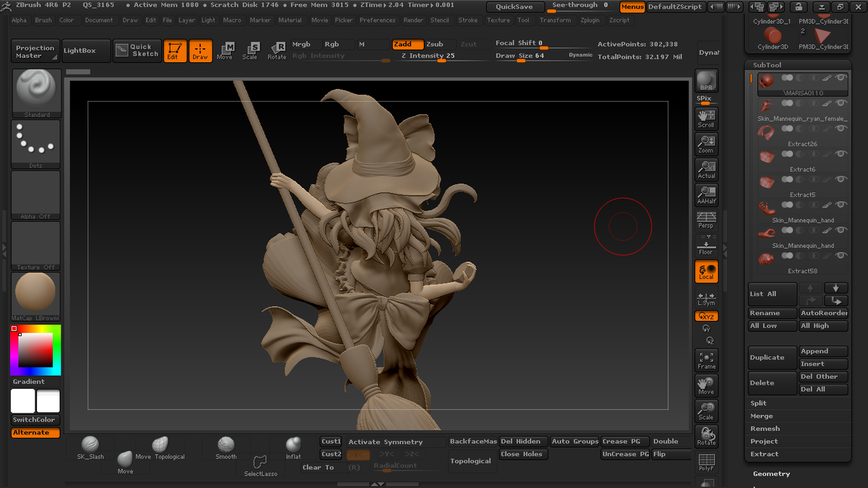The height and width of the screenshot is (488, 868).
Task: Click the right shelf Rotate icon
Action: click(707, 436)
